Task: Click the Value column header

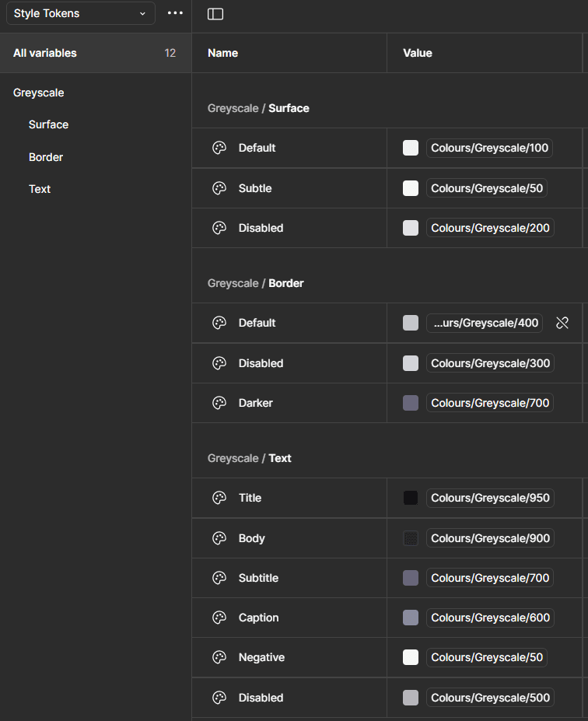Action: point(418,53)
